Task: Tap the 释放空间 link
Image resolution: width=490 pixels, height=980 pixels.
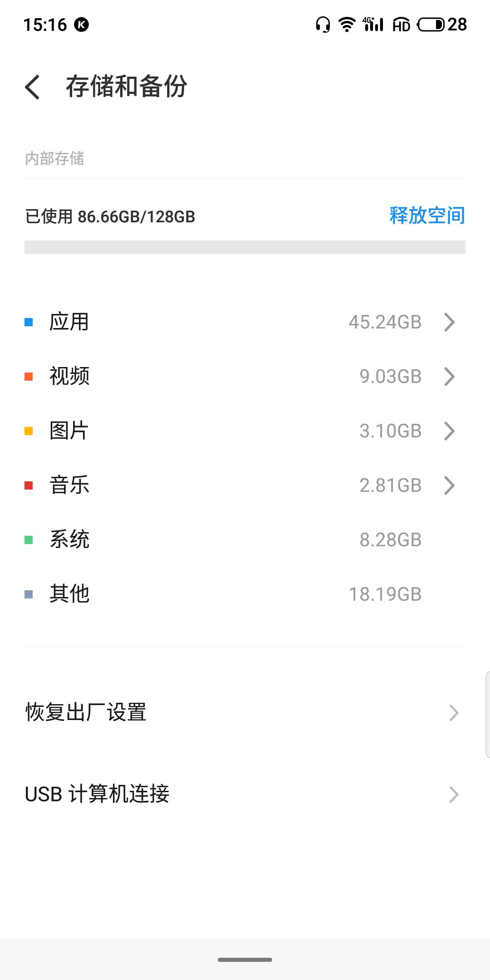Action: point(427,216)
